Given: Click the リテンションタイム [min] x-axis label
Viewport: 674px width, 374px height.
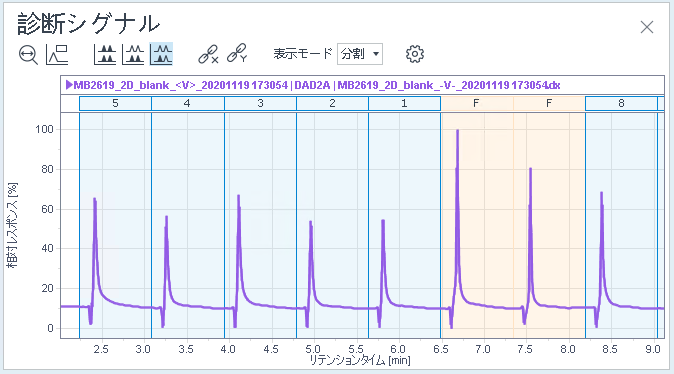Looking at the screenshot, I should click(359, 360).
